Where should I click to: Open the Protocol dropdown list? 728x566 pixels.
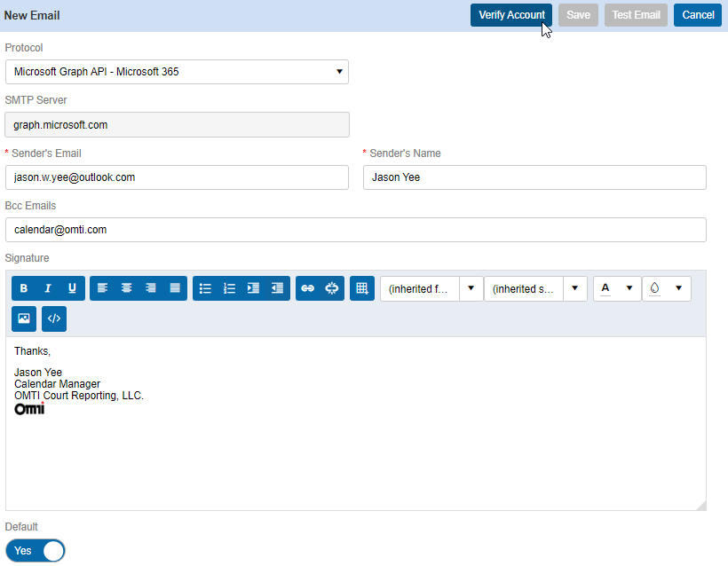point(177,72)
